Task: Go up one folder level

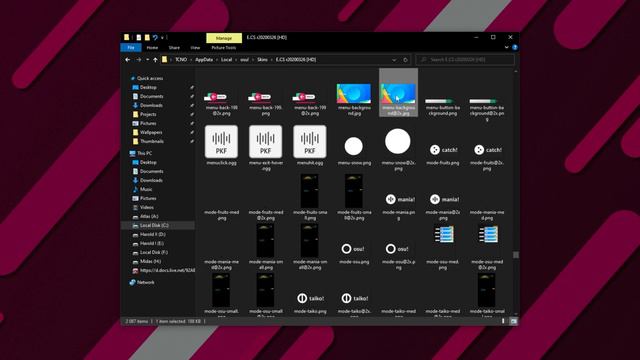Action: (x=156, y=60)
